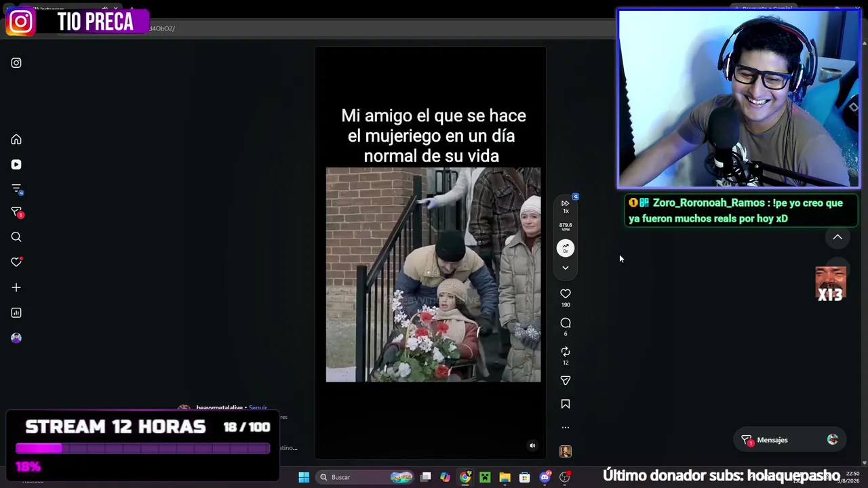This screenshot has height=488, width=868.
Task: Go to previous reel with up arrow
Action: 837,237
